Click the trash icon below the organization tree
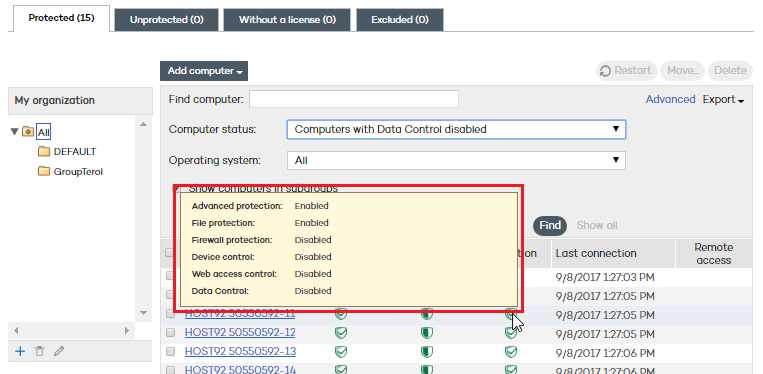The image size is (763, 374). 39,351
